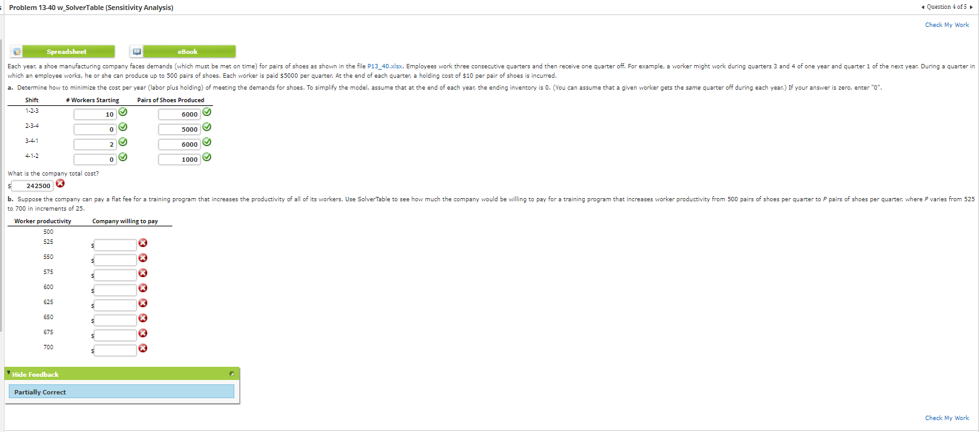Click the Worker productivity column header
The width and height of the screenshot is (980, 432).
pyautogui.click(x=43, y=221)
